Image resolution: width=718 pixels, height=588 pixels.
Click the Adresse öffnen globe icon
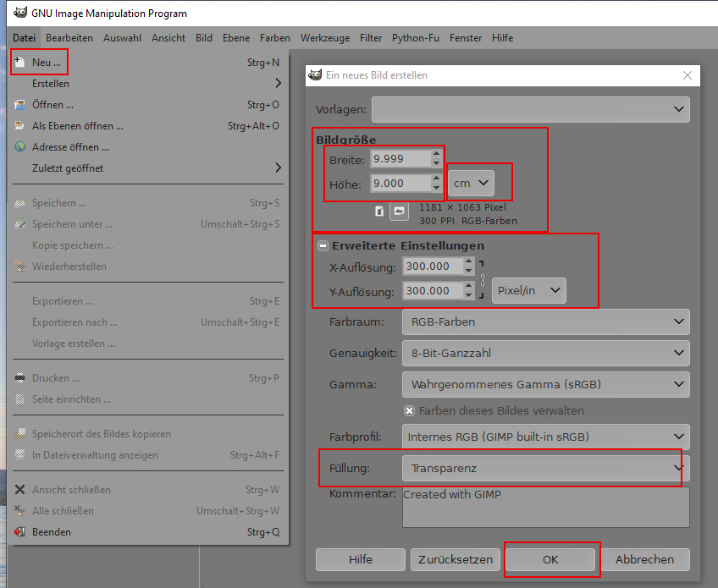21,147
